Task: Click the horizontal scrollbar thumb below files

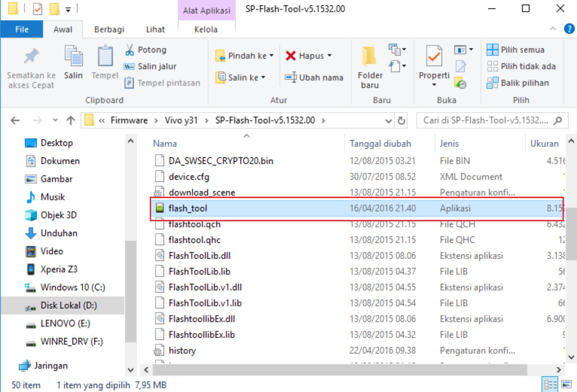Action: tap(340, 370)
